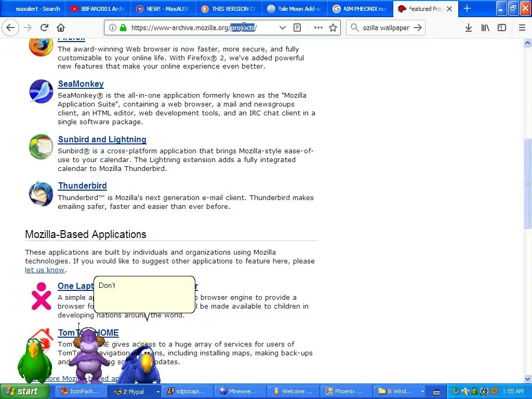Switch to sdpizzapi taskbar item
The image size is (532, 399).
point(187,391)
